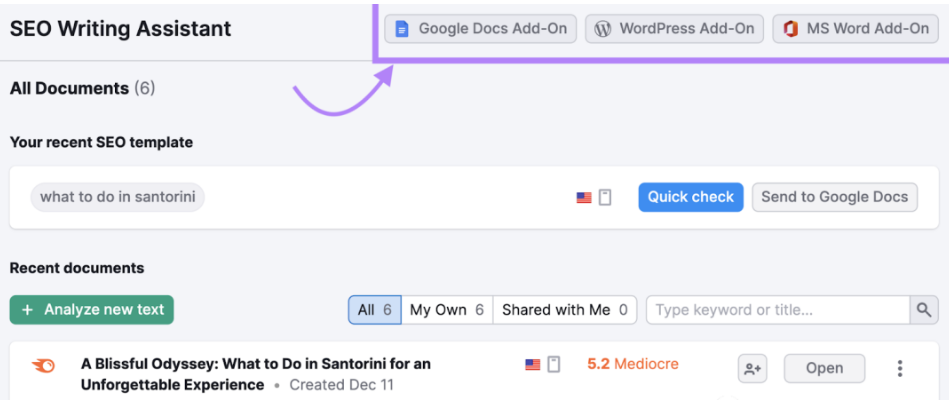The height and width of the screenshot is (400, 949).
Task: Click Send to Google Docs button
Action: 835,197
